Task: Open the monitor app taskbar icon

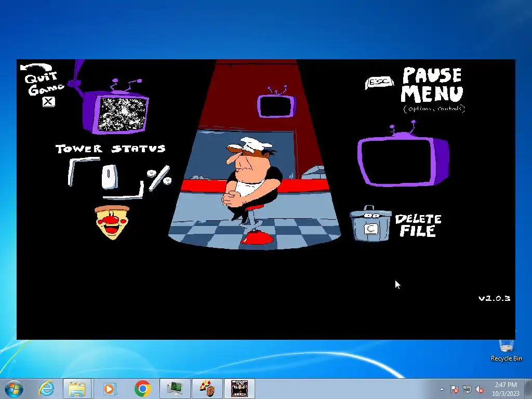Action: (x=175, y=389)
